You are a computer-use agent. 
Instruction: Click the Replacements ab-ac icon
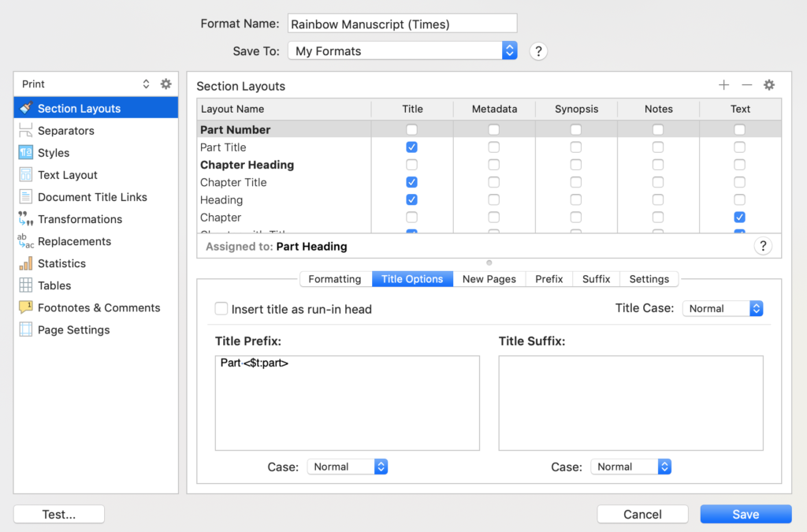point(26,241)
